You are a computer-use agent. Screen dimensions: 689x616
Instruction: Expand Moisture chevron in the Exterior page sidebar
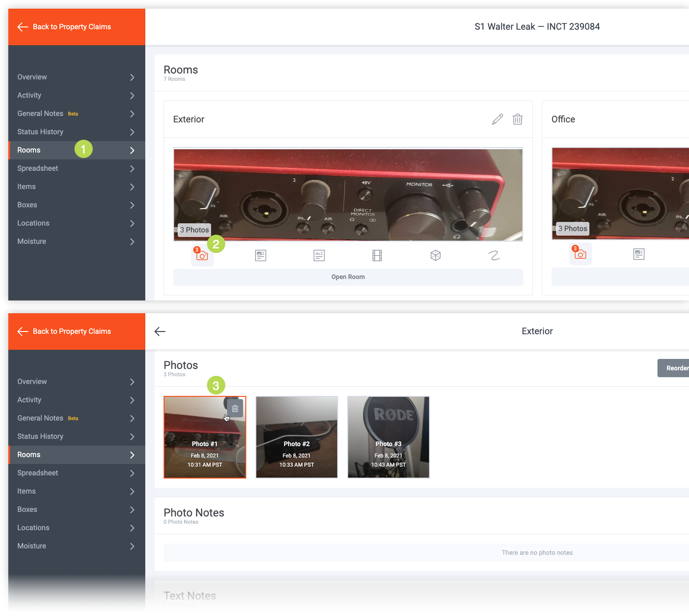point(132,546)
